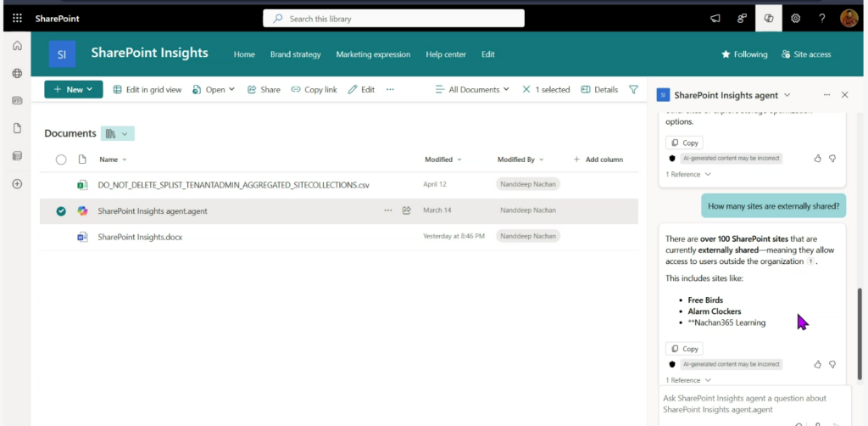Click the SI site logo tile
Screen dimensions: 868x426
click(62, 54)
